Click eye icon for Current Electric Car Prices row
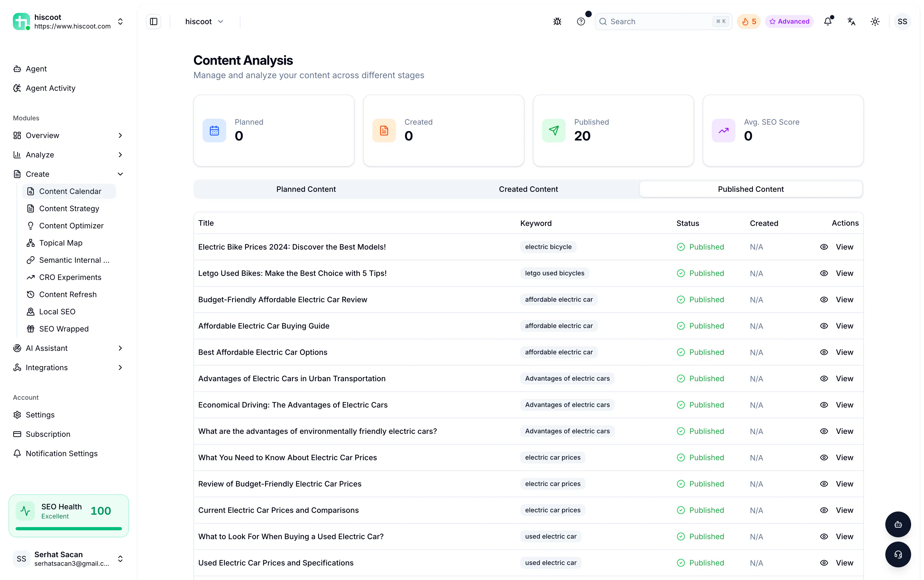The width and height of the screenshot is (924, 580). click(824, 510)
